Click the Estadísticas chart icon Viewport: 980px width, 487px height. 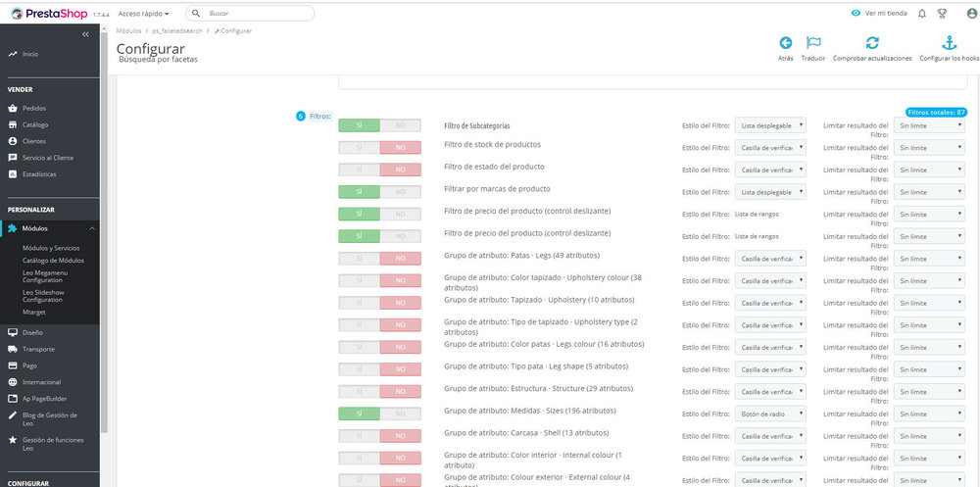[x=13, y=174]
